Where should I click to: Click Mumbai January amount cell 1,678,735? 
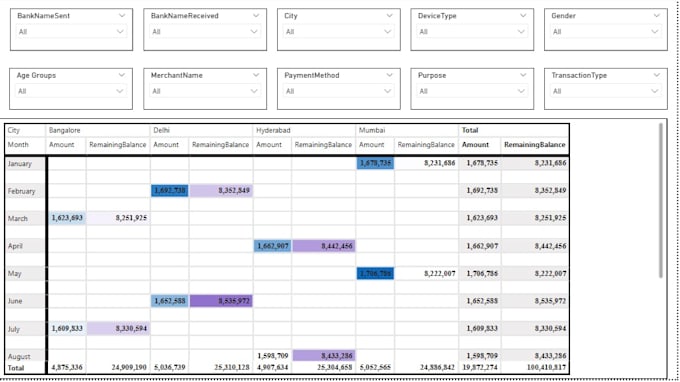(x=375, y=163)
